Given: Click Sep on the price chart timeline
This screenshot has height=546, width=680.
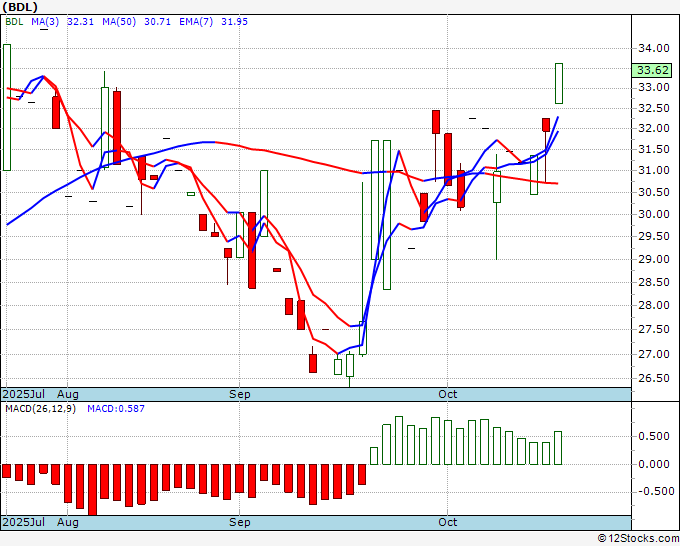Looking at the screenshot, I should (240, 394).
